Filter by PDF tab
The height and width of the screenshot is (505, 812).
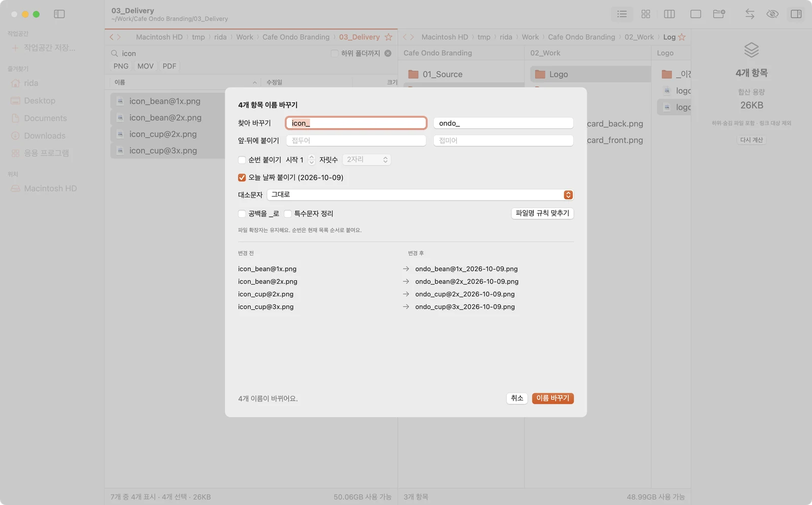click(170, 66)
